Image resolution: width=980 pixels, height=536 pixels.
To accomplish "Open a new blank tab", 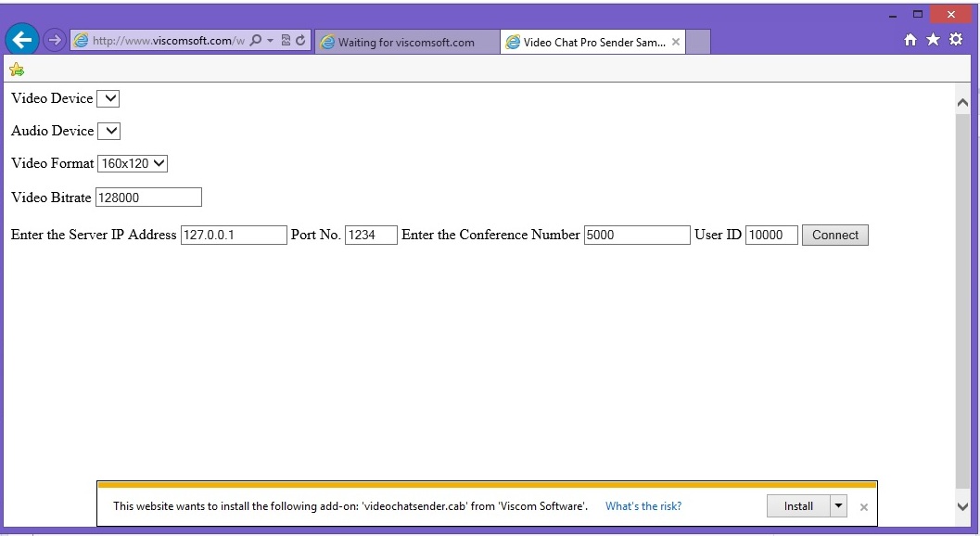I will [698, 42].
